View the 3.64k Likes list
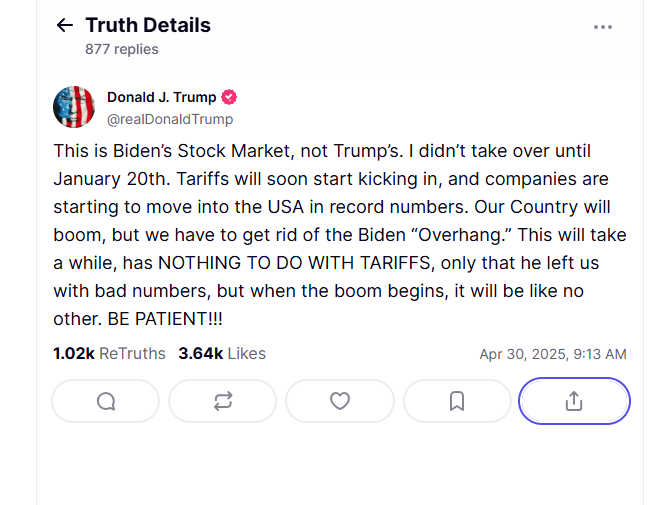This screenshot has height=505, width=660. 222,353
